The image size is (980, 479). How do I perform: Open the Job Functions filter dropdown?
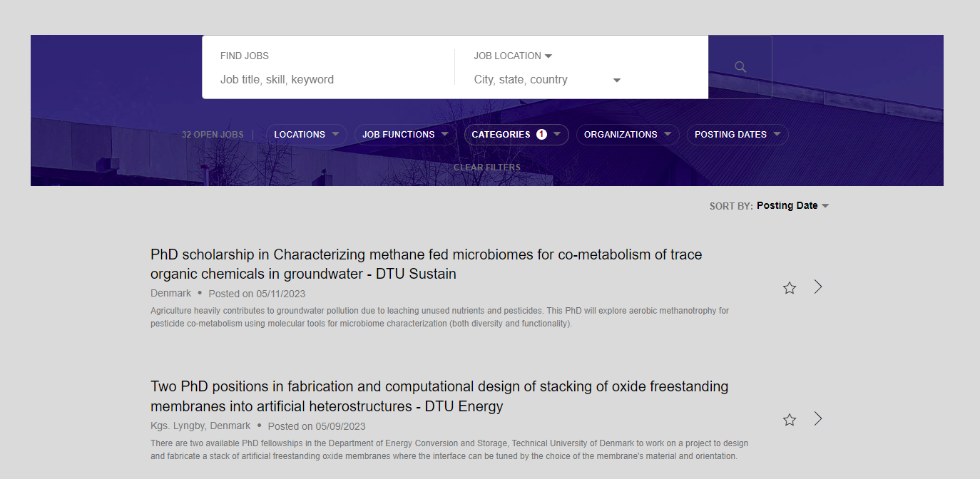[405, 134]
